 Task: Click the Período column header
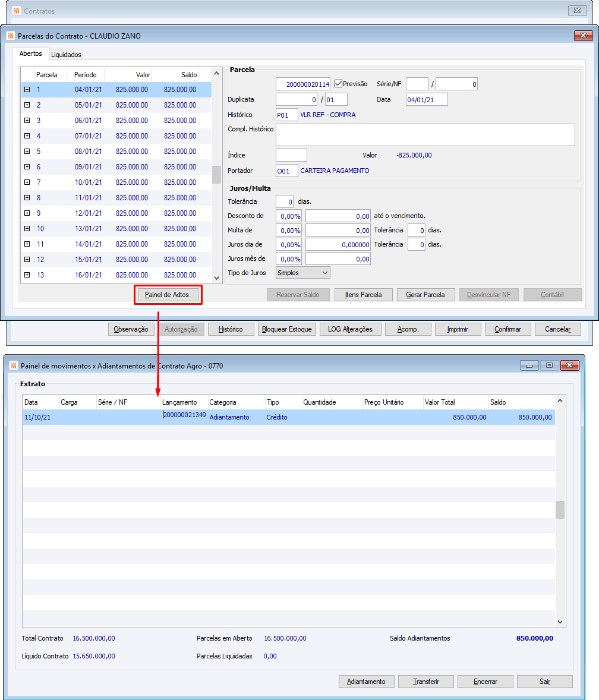(85, 74)
